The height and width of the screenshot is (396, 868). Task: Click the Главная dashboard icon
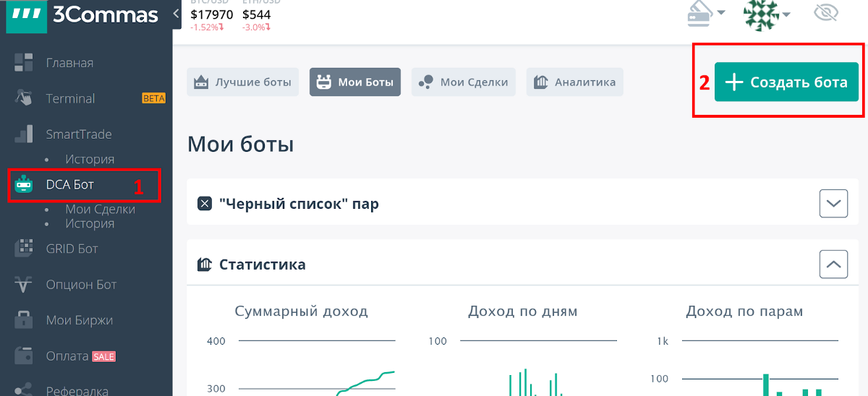(x=24, y=62)
